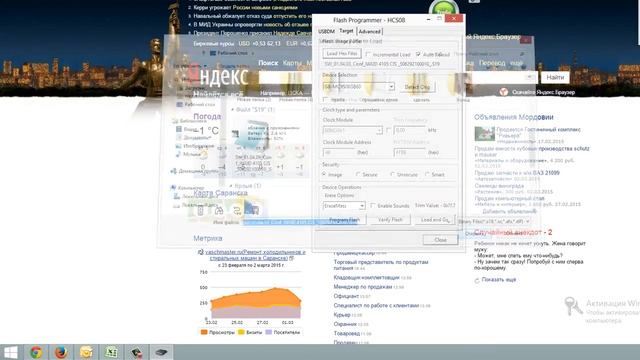Select the Unsecure security option
Viewport: 640px width, 360px height.
click(392, 174)
